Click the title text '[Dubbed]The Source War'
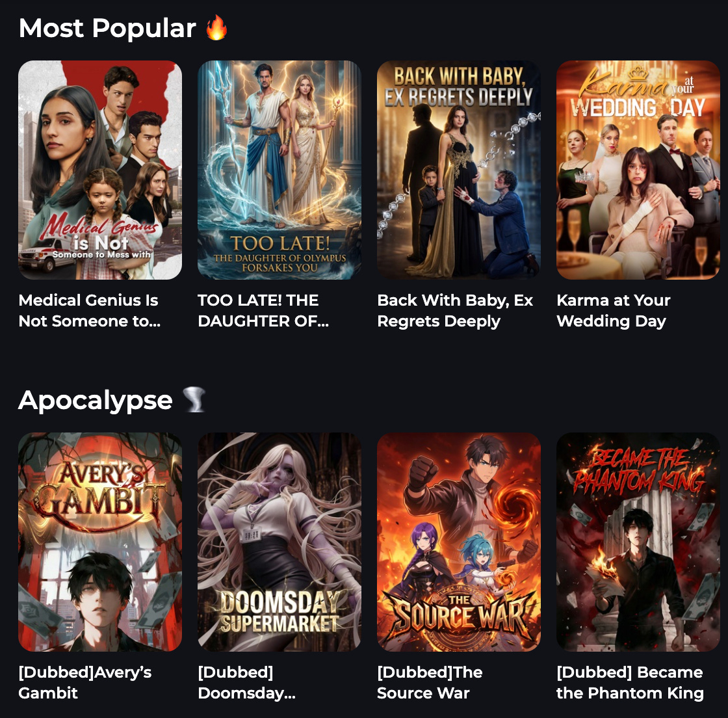This screenshot has height=718, width=728. click(430, 683)
